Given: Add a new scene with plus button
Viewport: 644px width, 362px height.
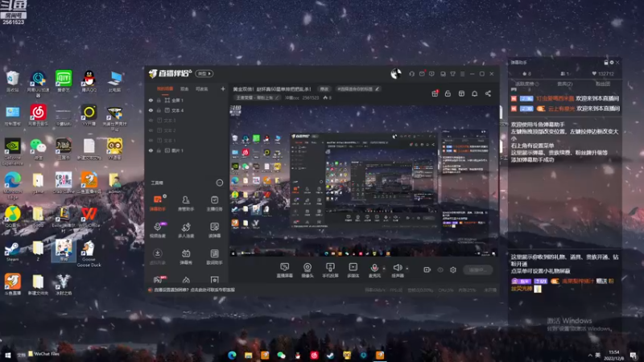Looking at the screenshot, I should click(223, 88).
